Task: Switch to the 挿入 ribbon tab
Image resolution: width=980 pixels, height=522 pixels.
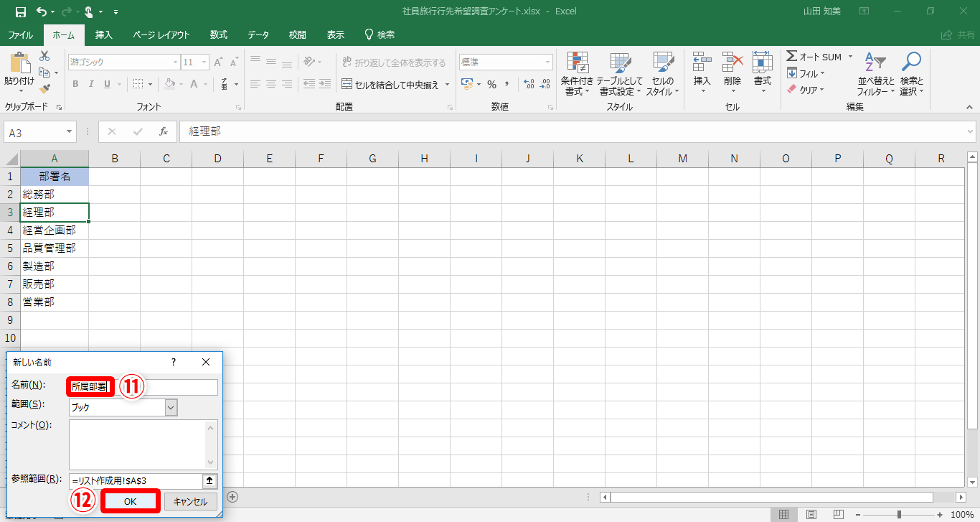Action: click(104, 34)
